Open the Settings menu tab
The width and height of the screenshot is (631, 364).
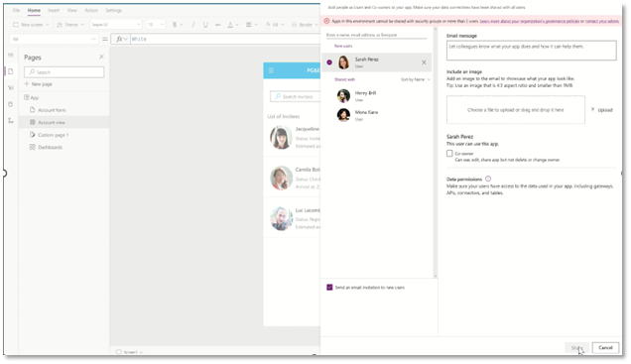(113, 11)
